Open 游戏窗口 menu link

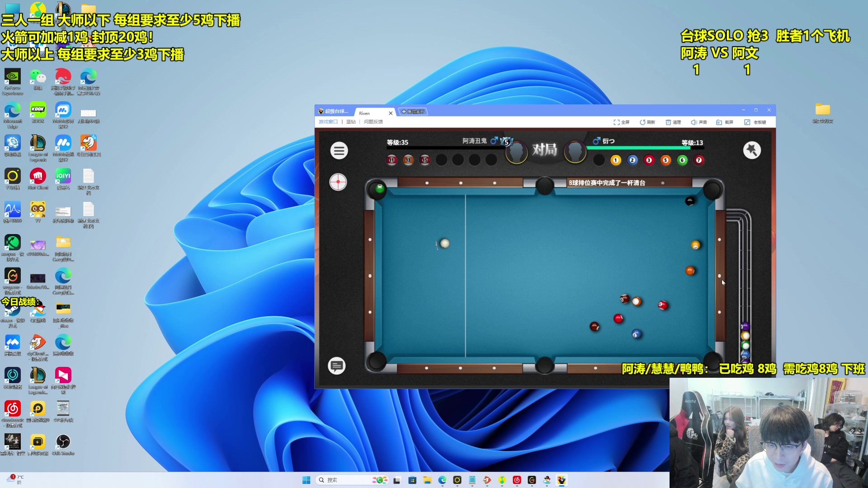pos(328,122)
